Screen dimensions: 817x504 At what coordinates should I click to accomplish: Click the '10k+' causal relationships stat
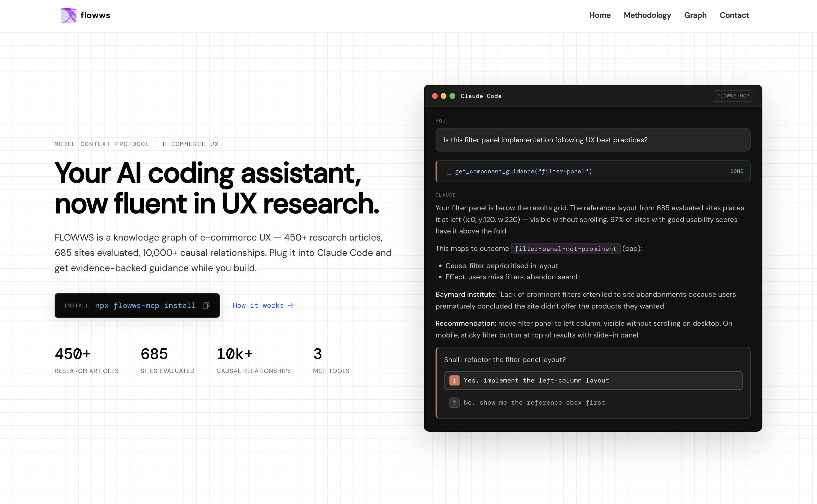[x=235, y=354]
